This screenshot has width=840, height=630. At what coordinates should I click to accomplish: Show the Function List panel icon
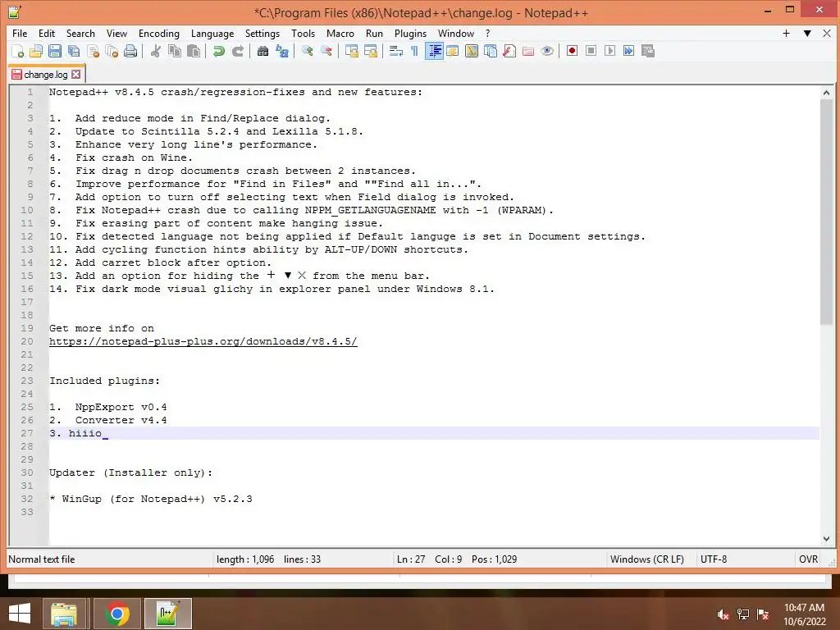[x=509, y=51]
